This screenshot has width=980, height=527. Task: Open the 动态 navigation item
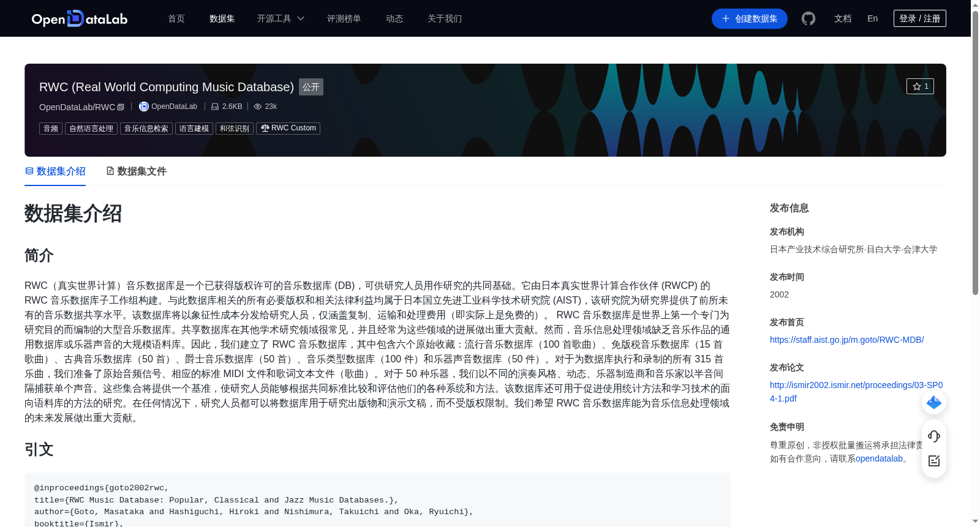tap(394, 18)
